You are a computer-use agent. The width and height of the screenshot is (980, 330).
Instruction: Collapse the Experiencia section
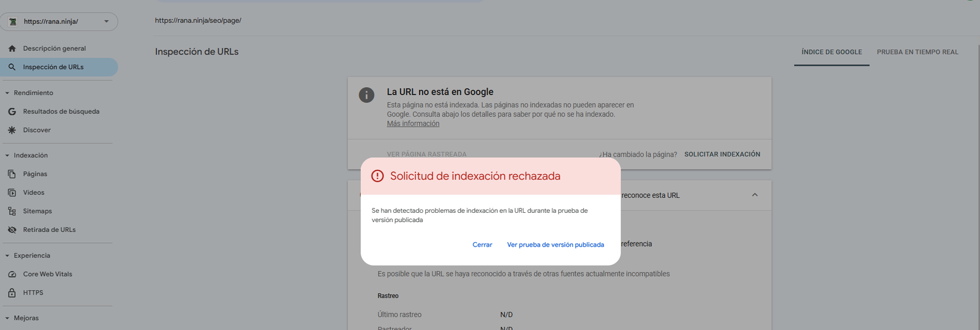pos(7,256)
